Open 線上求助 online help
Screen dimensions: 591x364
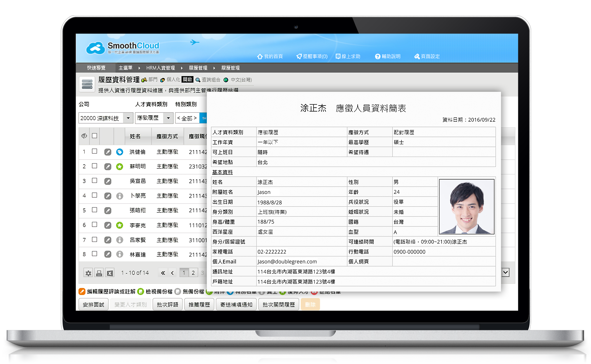[x=348, y=57]
